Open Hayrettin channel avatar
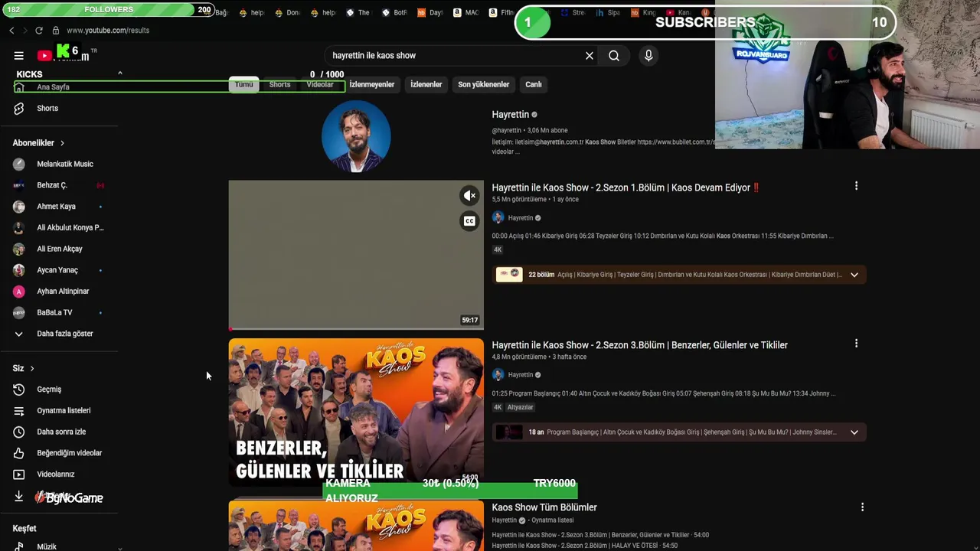The height and width of the screenshot is (551, 980). tap(356, 135)
